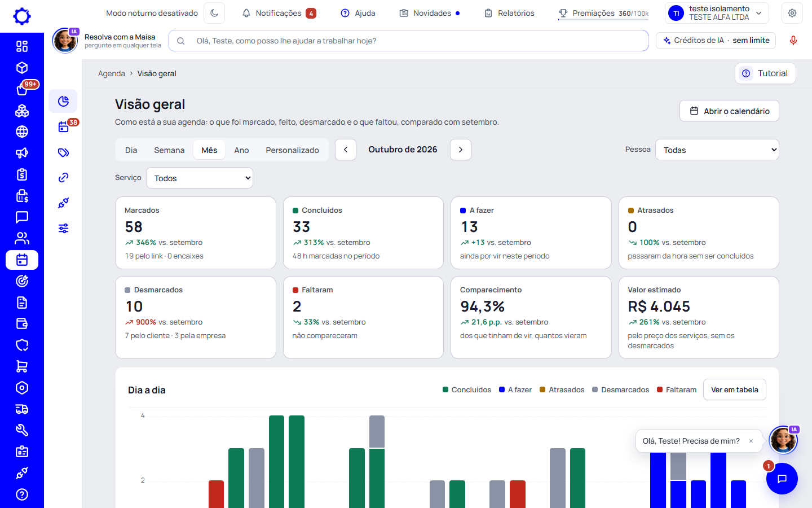Click the wallet icon in the sidebar
This screenshot has width=812, height=508.
[22, 323]
